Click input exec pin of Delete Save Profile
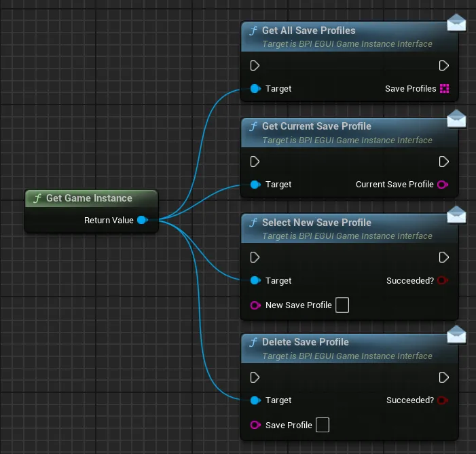Viewport: 476px width, 454px height. 255,377
